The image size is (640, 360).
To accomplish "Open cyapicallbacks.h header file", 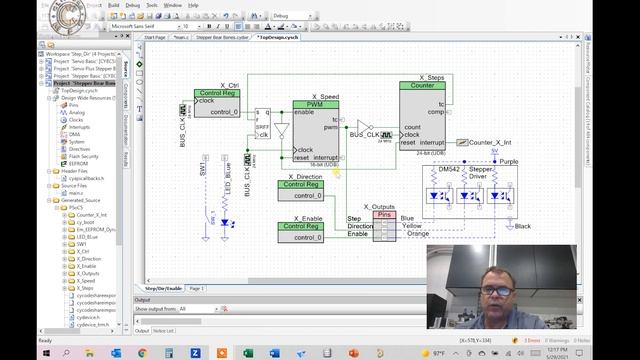I will click(x=86, y=178).
